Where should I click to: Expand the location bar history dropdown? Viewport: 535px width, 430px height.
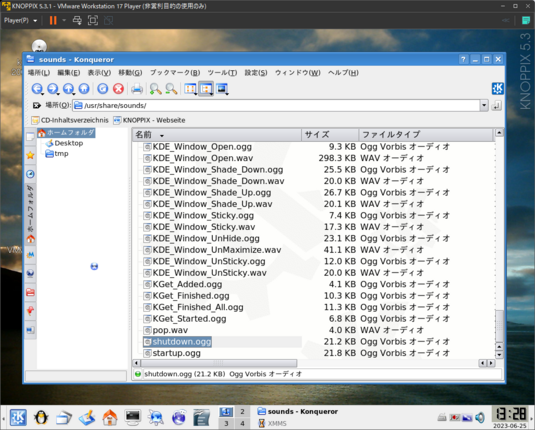(484, 105)
